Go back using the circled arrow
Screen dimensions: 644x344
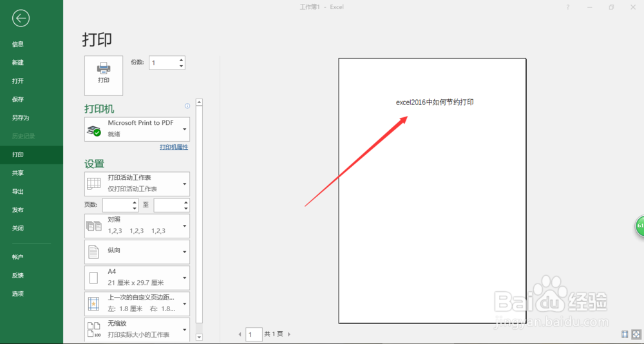click(21, 18)
